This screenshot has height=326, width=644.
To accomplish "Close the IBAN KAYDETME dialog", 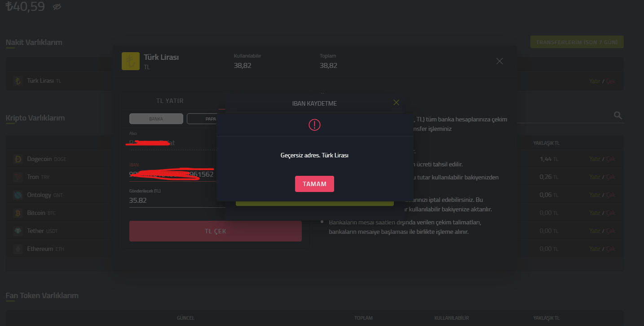I will [x=396, y=103].
